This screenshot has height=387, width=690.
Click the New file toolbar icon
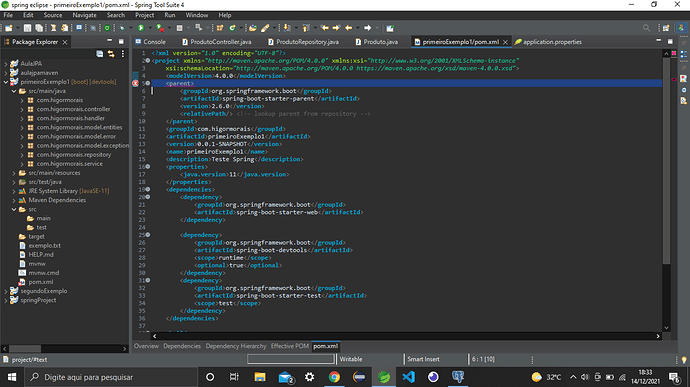pos(9,28)
